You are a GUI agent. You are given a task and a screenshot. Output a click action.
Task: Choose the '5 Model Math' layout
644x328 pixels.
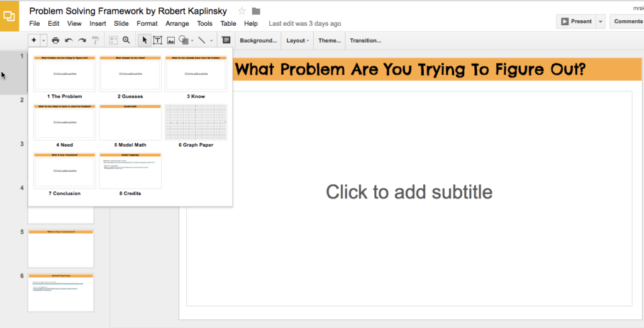(x=130, y=126)
